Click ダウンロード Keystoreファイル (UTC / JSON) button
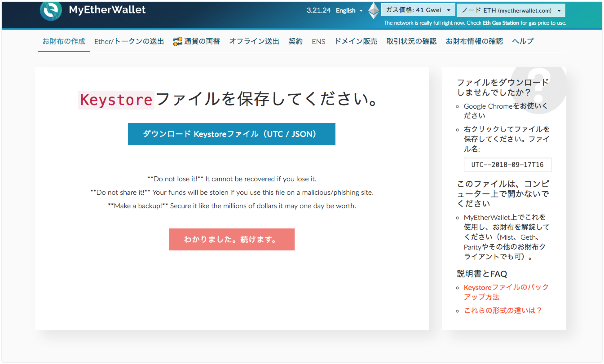The image size is (604, 364). point(231,134)
